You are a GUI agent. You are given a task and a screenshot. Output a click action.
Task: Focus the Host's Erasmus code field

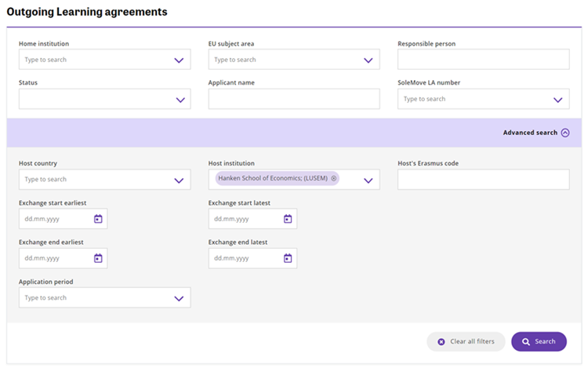tap(484, 180)
